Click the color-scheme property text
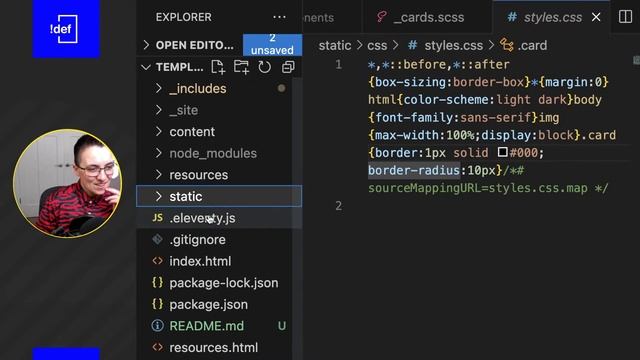This screenshot has width=640, height=360. 446,100
